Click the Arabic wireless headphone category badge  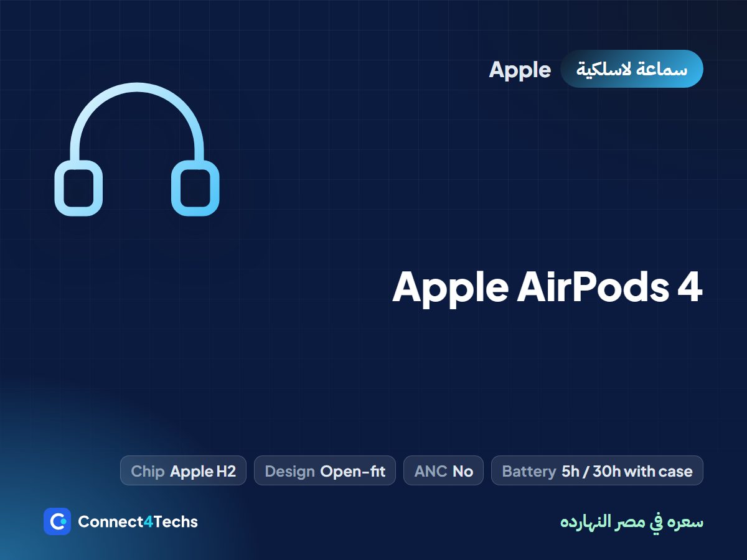coord(632,68)
